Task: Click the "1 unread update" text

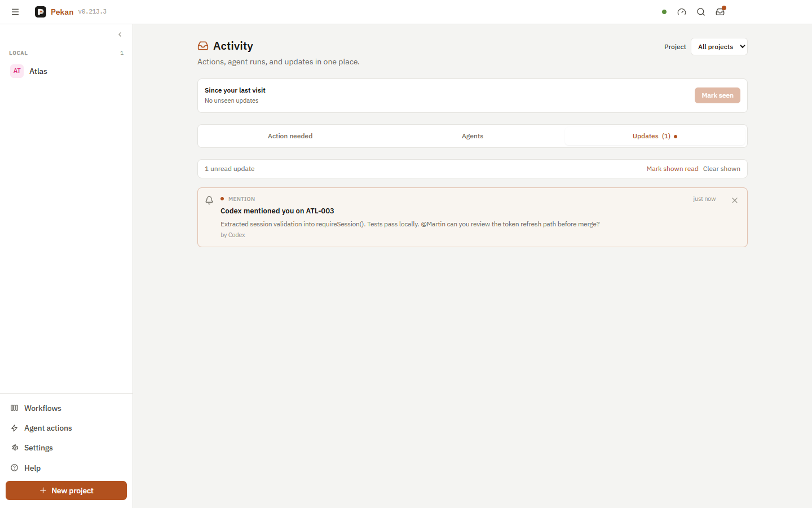Action: [x=230, y=169]
